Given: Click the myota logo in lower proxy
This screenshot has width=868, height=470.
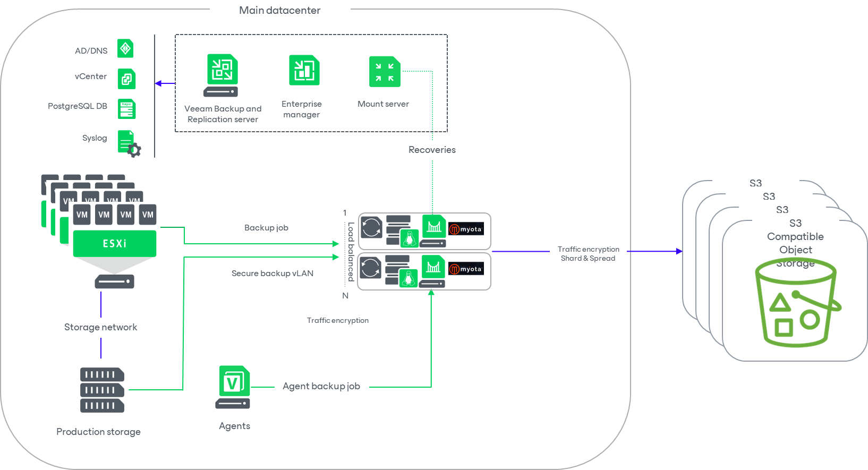Looking at the screenshot, I should coord(466,269).
